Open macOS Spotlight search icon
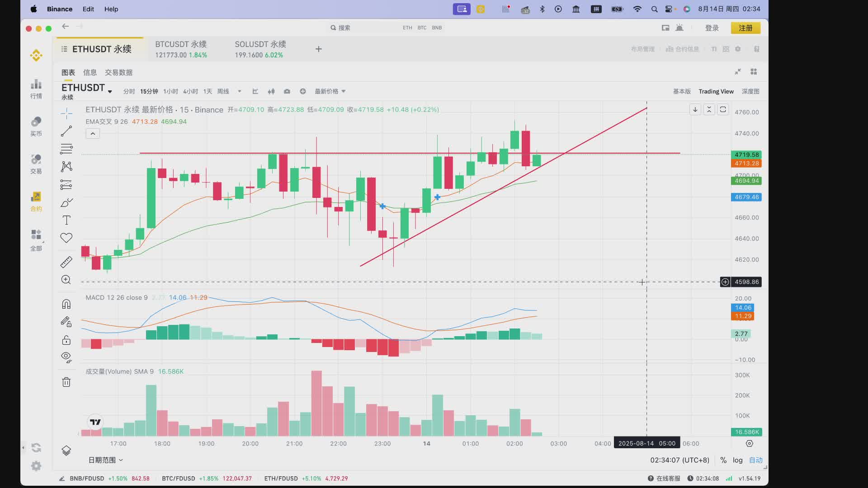 (x=654, y=9)
